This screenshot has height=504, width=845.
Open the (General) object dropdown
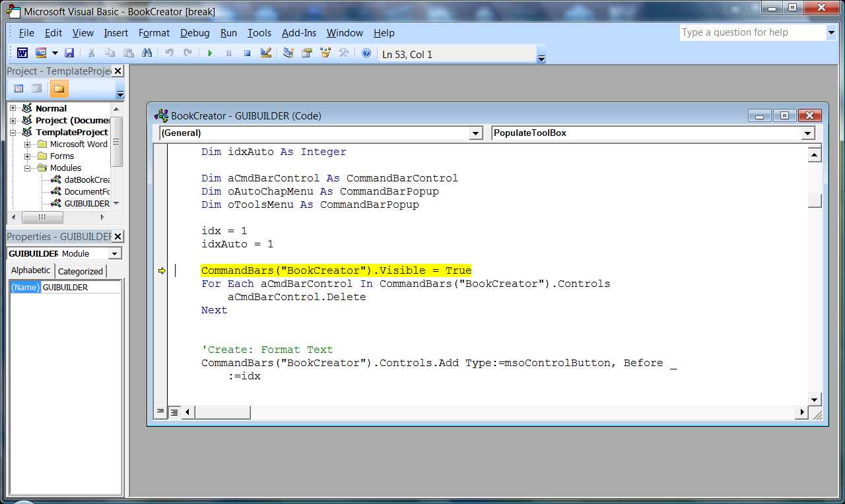tap(476, 133)
